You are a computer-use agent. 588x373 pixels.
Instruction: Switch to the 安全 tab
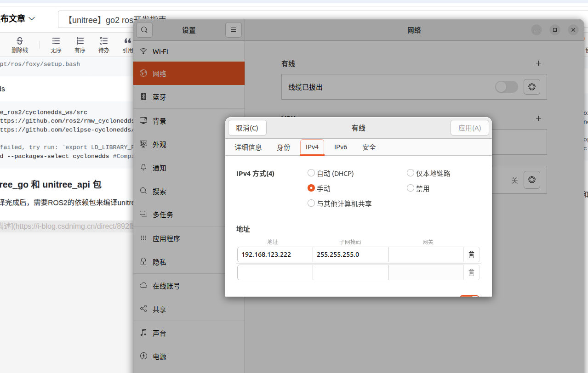pyautogui.click(x=369, y=147)
